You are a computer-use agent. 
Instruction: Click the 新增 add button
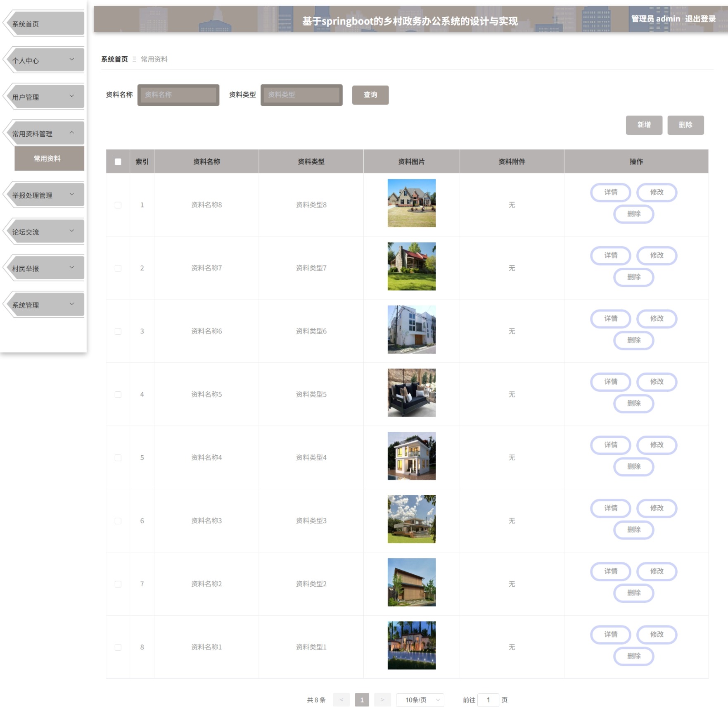click(x=644, y=125)
